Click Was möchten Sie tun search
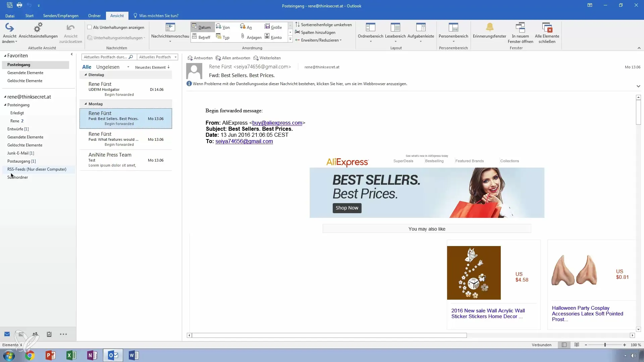The width and height of the screenshot is (644, 362). point(156,16)
